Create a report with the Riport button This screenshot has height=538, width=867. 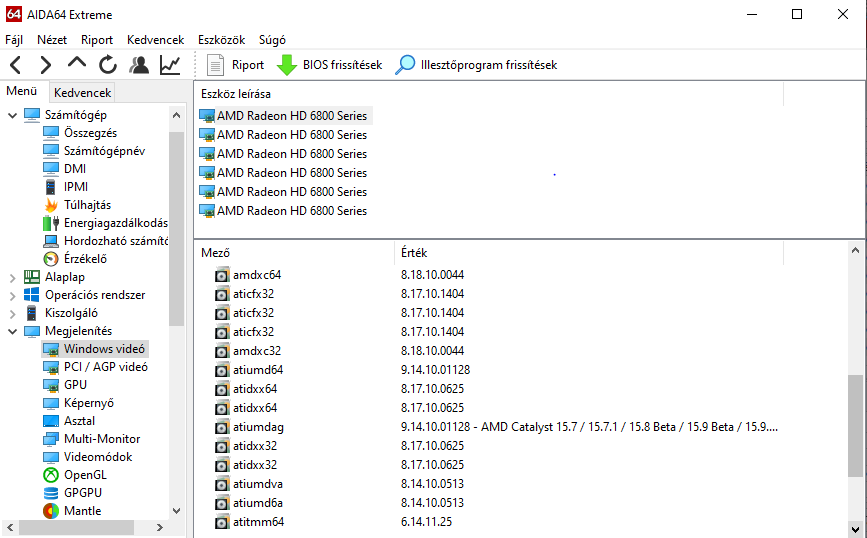[x=235, y=65]
